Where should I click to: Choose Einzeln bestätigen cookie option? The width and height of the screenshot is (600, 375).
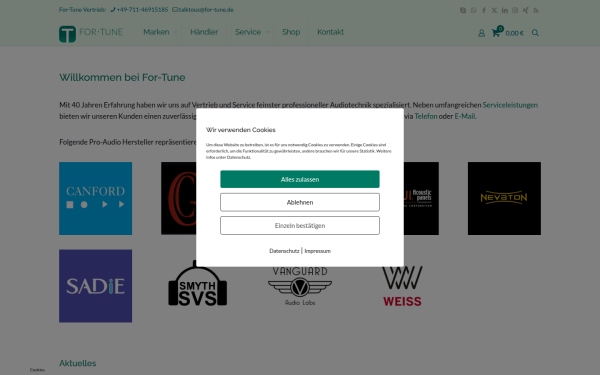coord(300,225)
